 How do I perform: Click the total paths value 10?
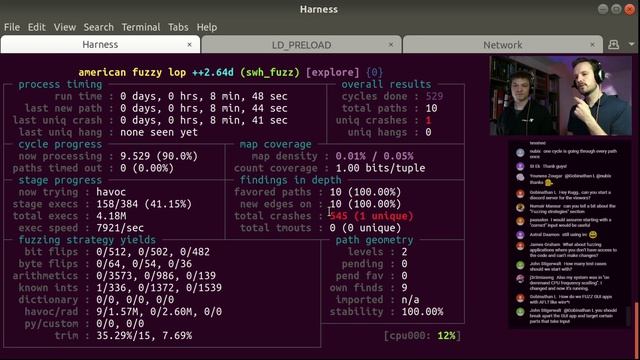[431, 108]
